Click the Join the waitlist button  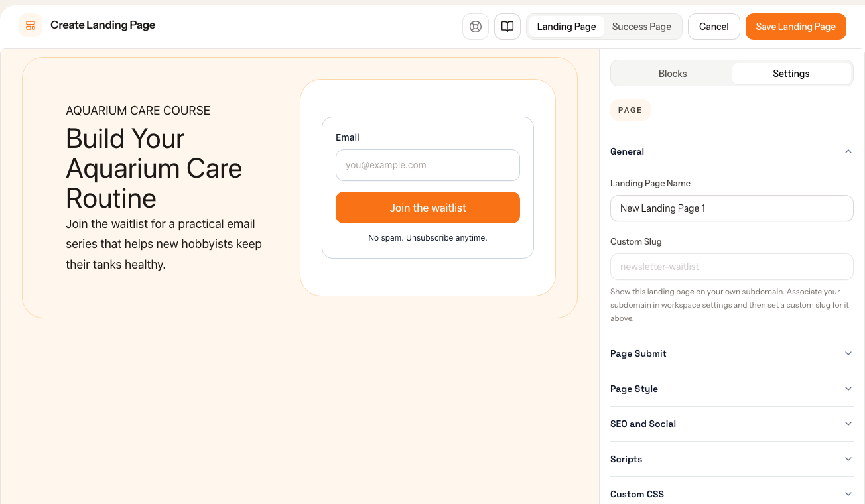(x=428, y=208)
